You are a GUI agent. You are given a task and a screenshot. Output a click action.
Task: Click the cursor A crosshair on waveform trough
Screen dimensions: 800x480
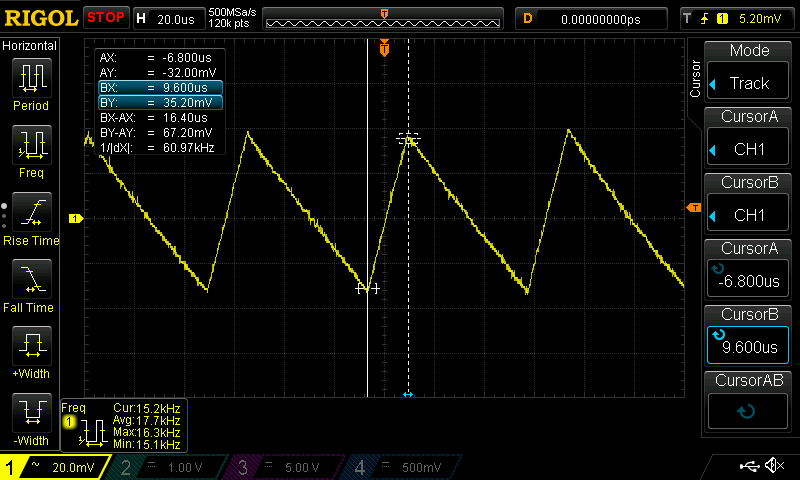pos(367,289)
